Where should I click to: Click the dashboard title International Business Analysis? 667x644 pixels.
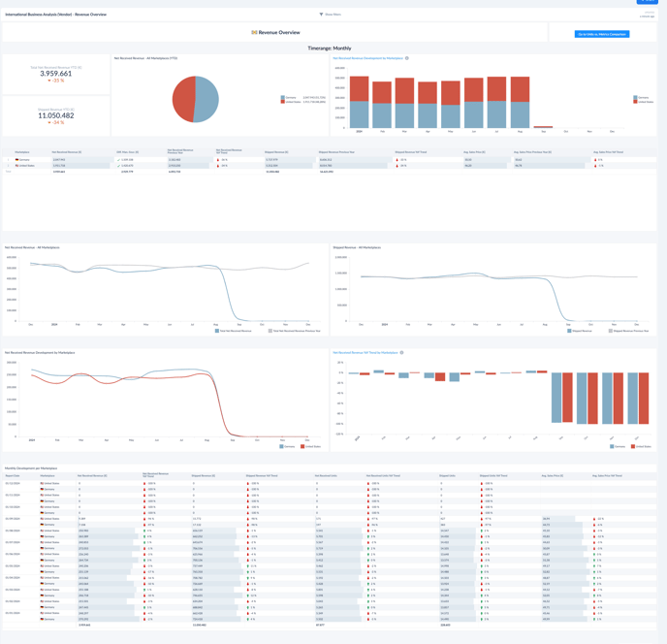[55, 15]
